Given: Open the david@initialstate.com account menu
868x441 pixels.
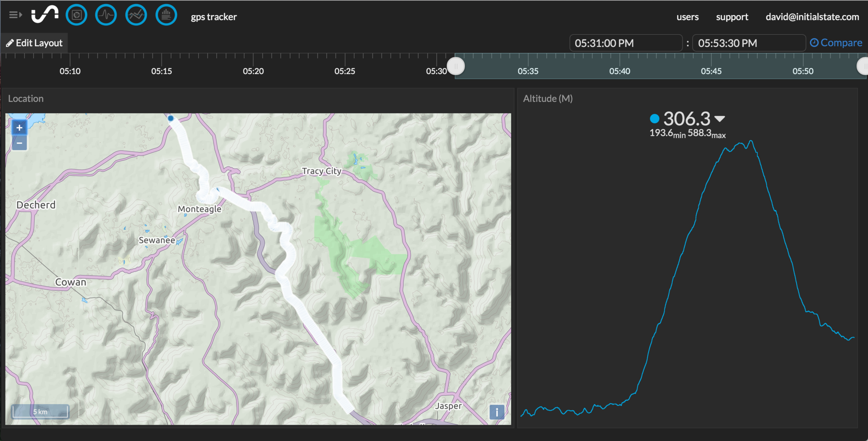Looking at the screenshot, I should [x=812, y=17].
